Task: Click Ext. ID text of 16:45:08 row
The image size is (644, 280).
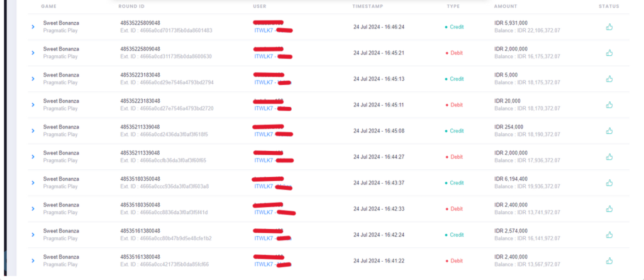Action: pos(164,135)
